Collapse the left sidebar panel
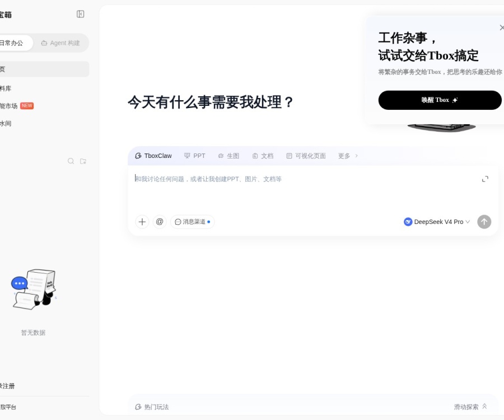Viewport: 504px width, 420px height. click(80, 14)
